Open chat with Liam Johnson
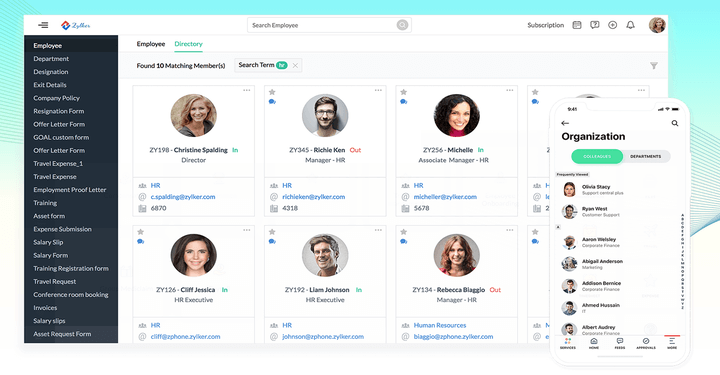 coord(272,241)
